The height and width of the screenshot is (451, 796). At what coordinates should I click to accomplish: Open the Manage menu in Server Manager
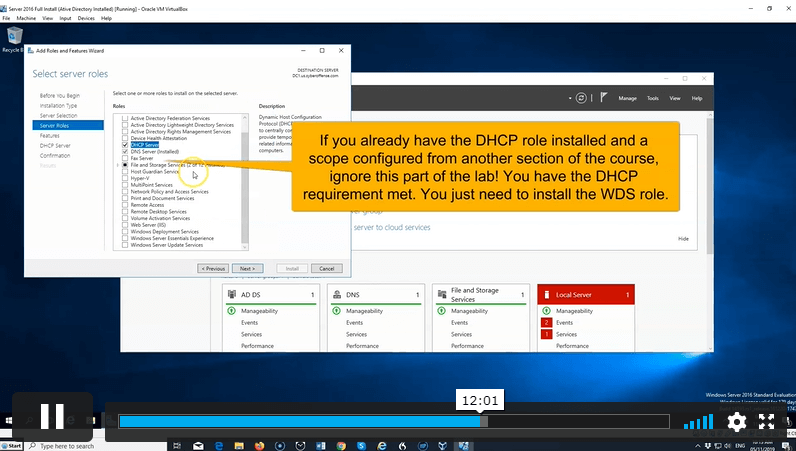click(x=627, y=99)
